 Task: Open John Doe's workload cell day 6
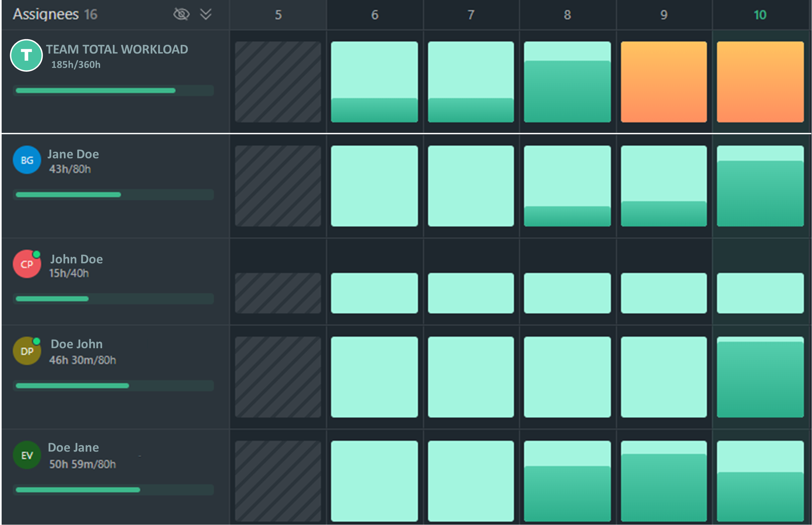(x=374, y=293)
